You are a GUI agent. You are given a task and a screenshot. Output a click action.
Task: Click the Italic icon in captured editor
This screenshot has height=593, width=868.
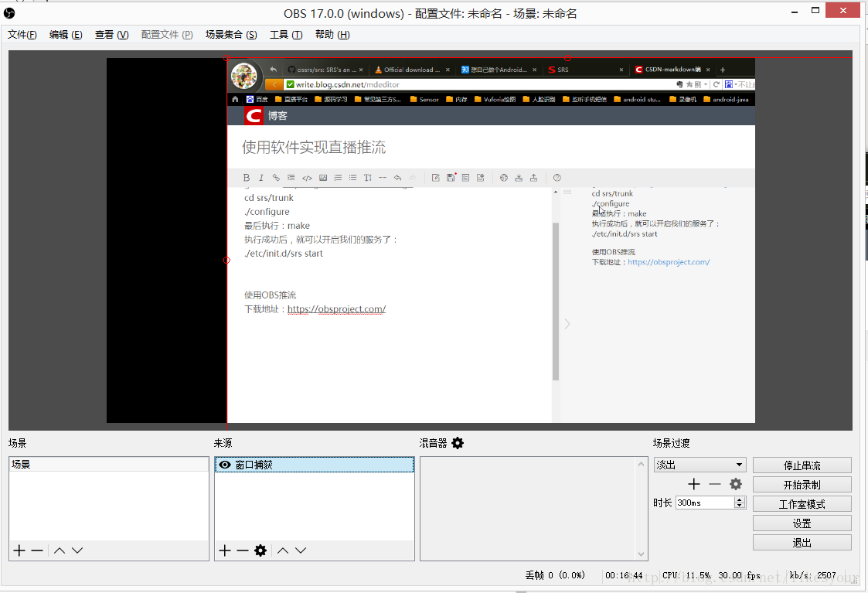pos(260,178)
